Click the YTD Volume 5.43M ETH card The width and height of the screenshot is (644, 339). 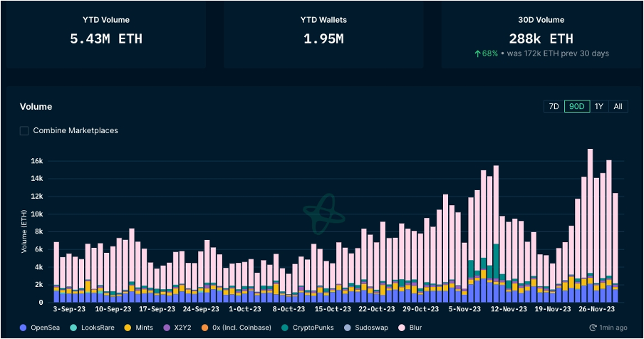pyautogui.click(x=106, y=34)
